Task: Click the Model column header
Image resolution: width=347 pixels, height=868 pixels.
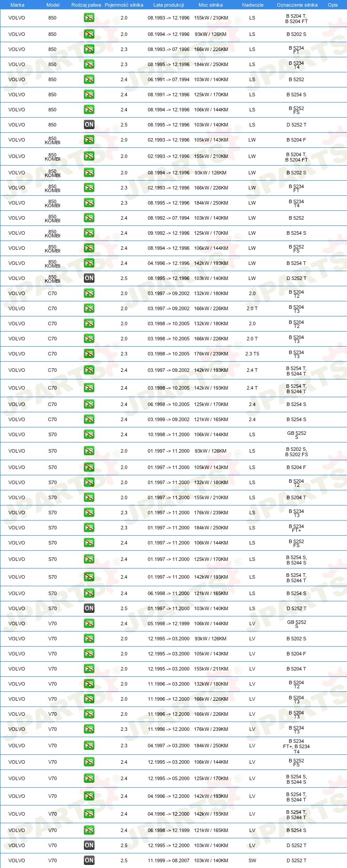Action: [53, 5]
